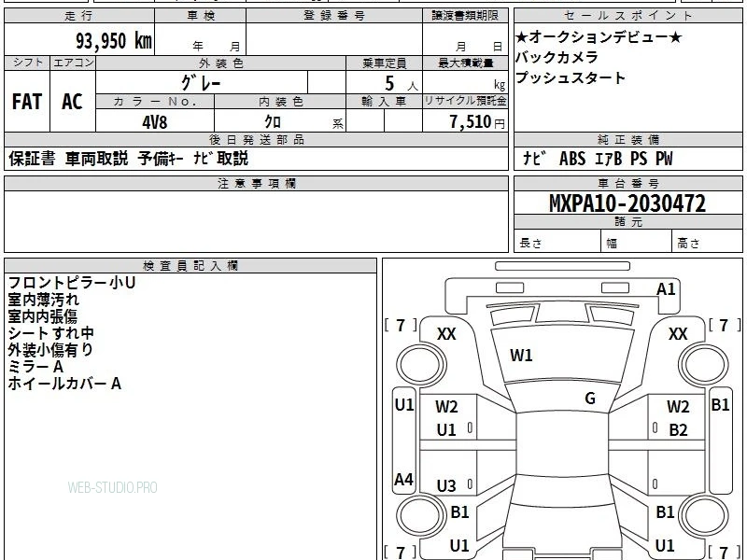Select the ナビ取説 item
The image size is (747, 560).
point(220,159)
